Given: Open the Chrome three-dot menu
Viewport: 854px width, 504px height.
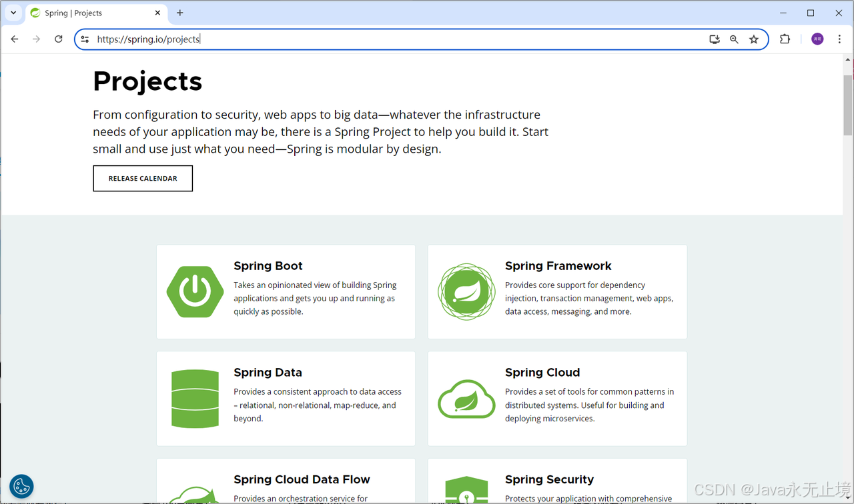Looking at the screenshot, I should 839,39.
